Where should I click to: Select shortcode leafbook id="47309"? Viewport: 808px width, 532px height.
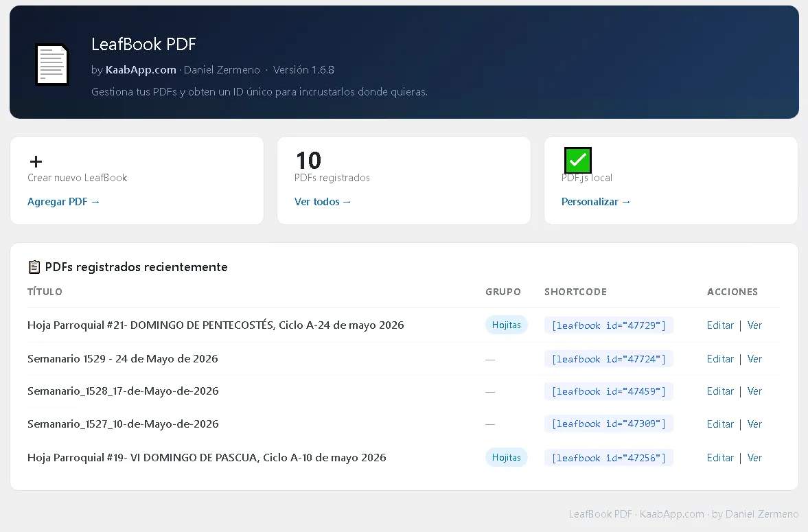[x=609, y=424]
